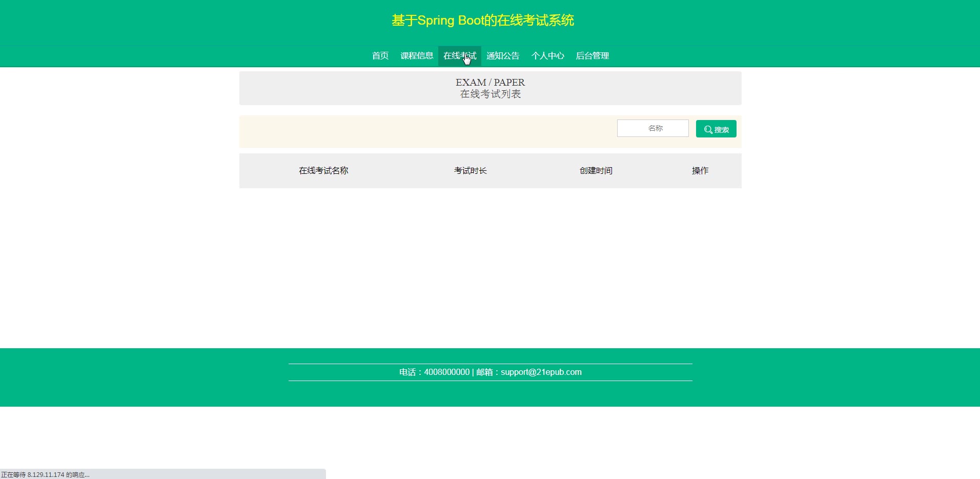Go to 课程信息 in the navigation bar

tap(417, 56)
